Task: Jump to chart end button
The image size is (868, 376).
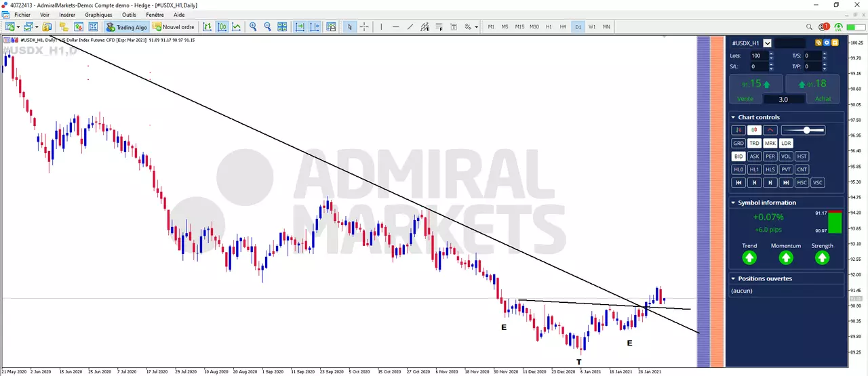Action: coord(786,182)
